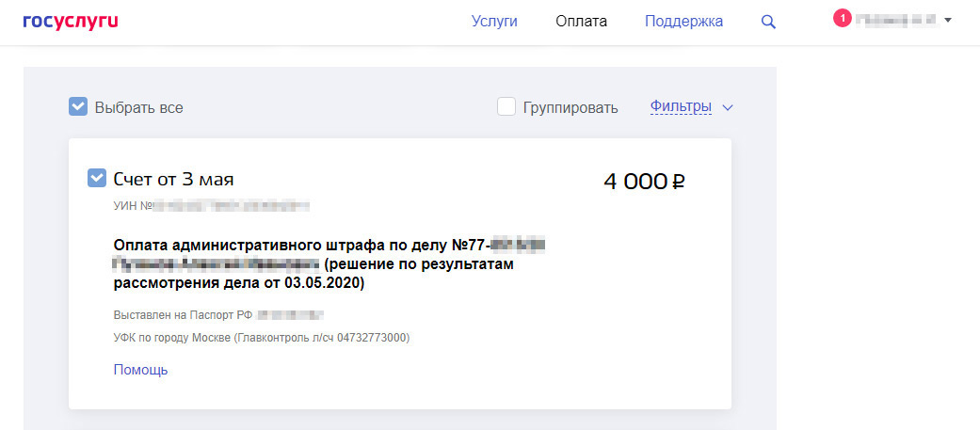
Task: Open the Фильтры link
Action: point(681,107)
